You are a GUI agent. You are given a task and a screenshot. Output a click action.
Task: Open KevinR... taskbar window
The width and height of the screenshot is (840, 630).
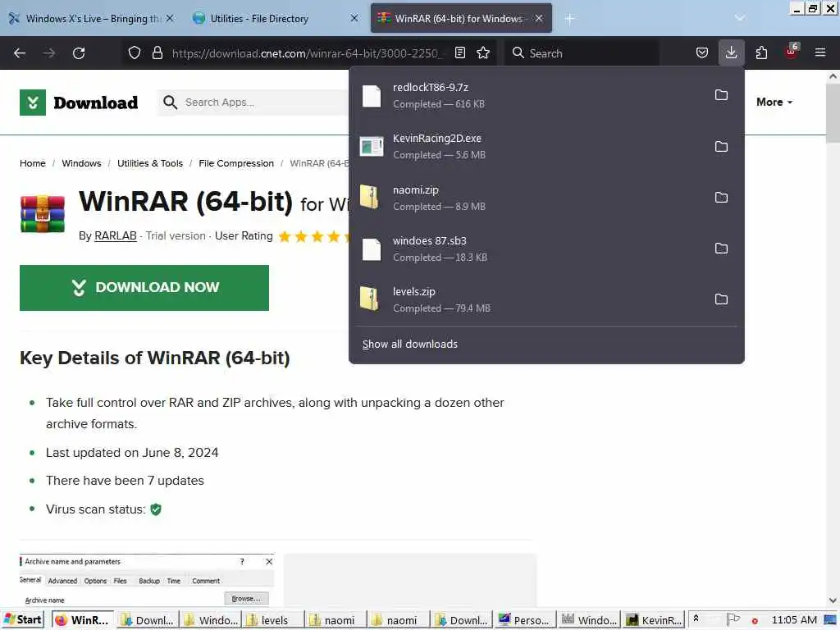click(654, 620)
